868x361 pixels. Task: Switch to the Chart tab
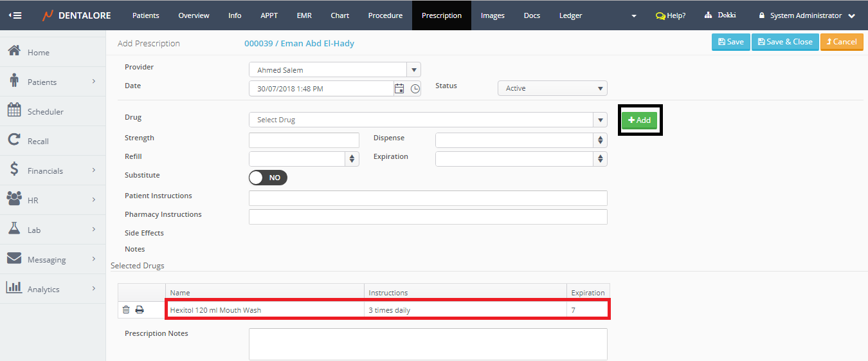339,15
